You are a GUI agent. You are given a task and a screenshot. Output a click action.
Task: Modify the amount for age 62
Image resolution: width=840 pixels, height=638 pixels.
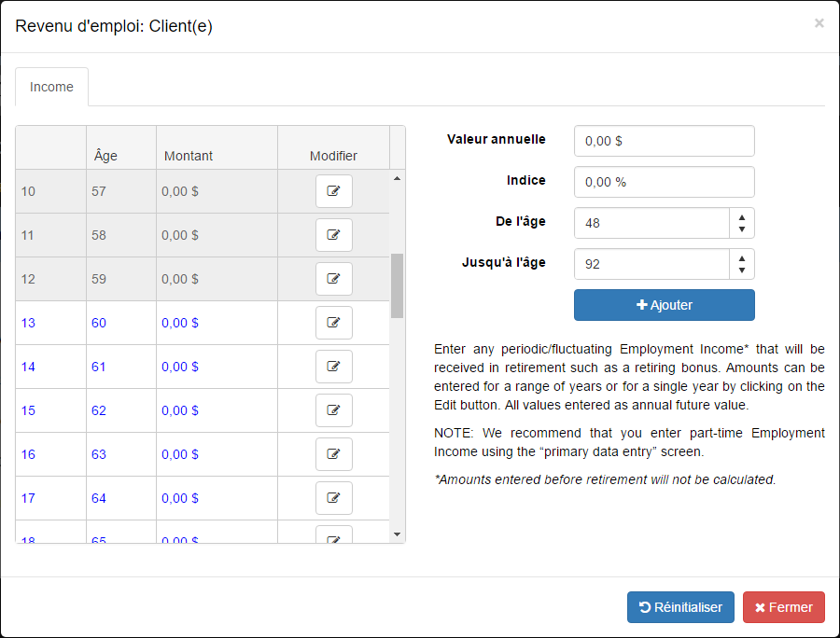333,410
